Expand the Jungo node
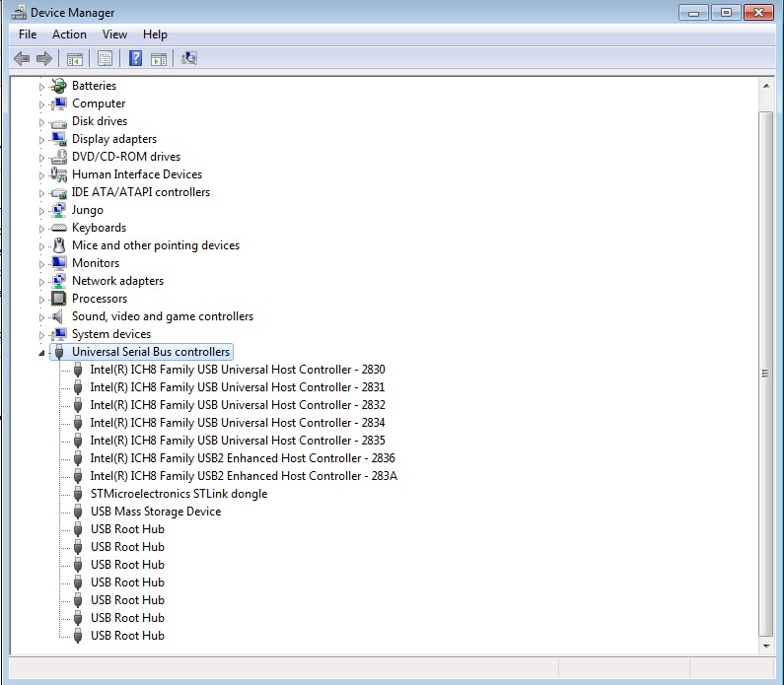Viewport: 784px width, 685px height. 41,211
